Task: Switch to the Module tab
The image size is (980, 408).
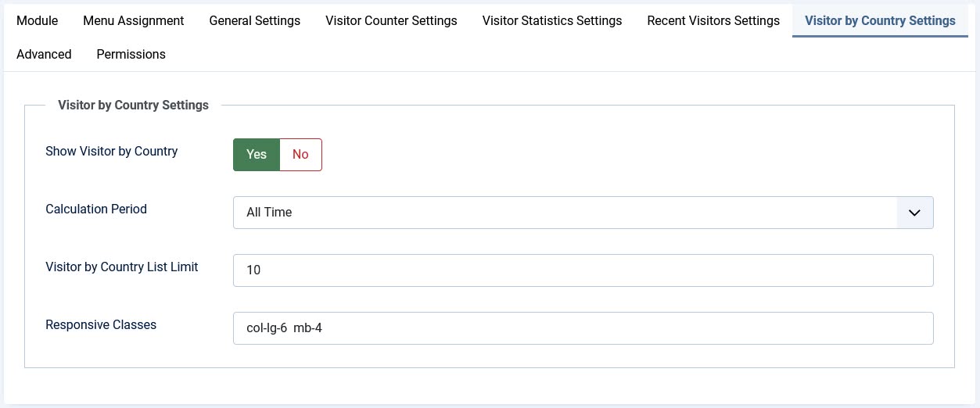Action: click(x=38, y=20)
